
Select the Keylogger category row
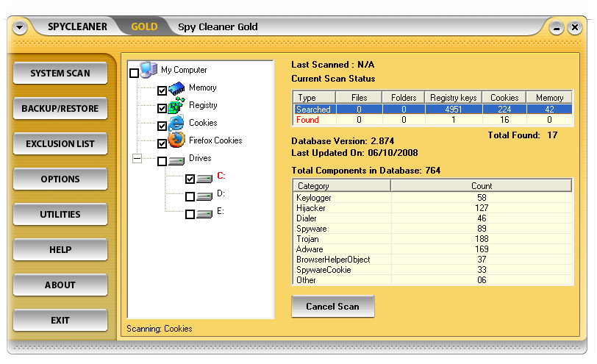[x=433, y=198]
